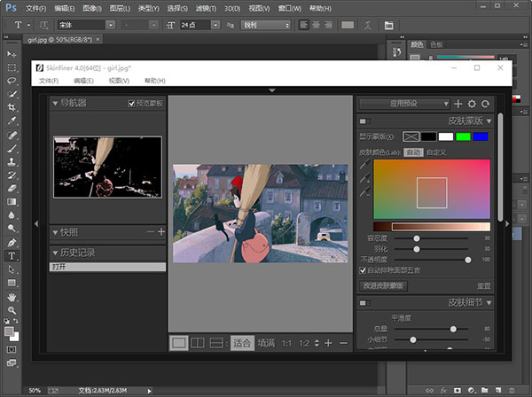The height and width of the screenshot is (397, 532).
Task: Select 自动 skin color mode
Action: tap(413, 152)
